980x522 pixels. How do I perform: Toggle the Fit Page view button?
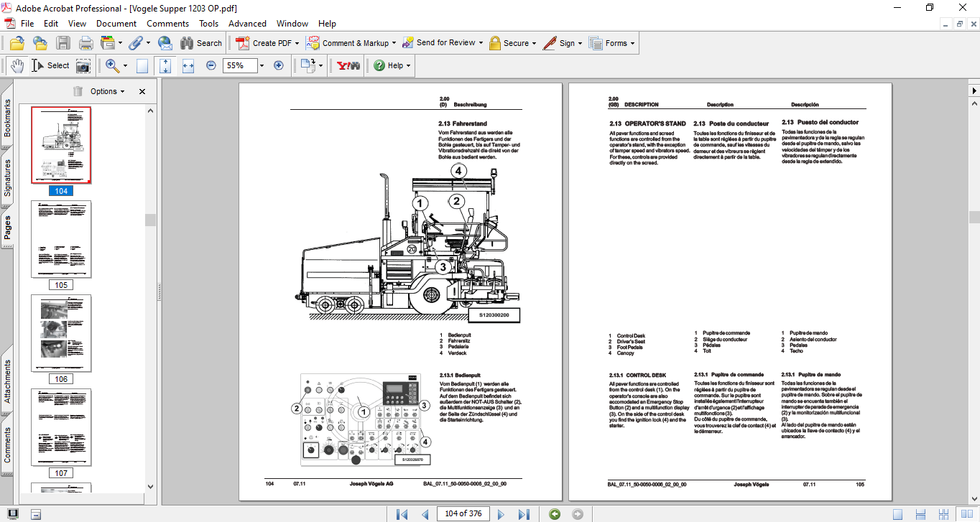click(x=165, y=65)
